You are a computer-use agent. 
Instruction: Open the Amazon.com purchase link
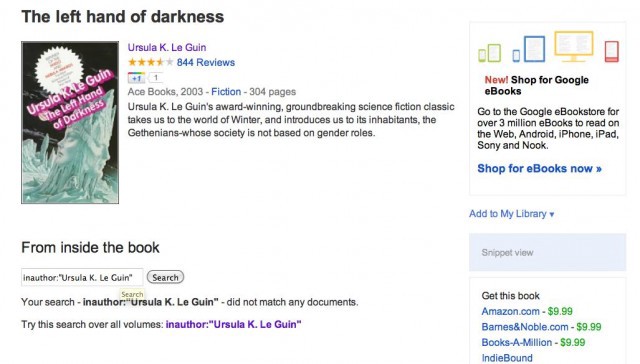coord(510,311)
